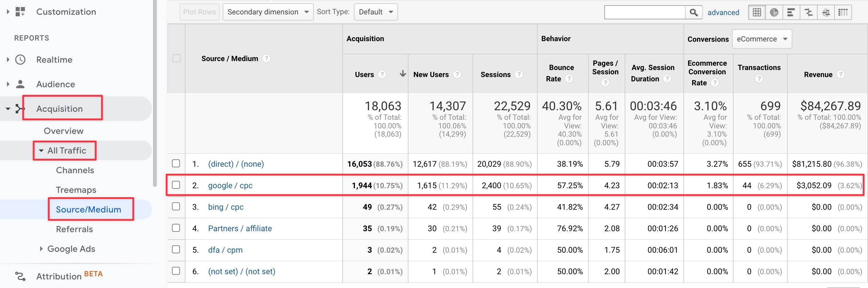Switch to the Data table view icon

click(756, 13)
